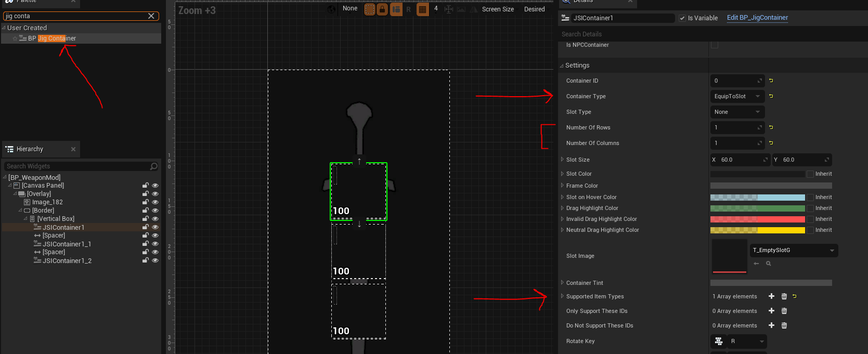Select first Spacer in hierarchy

tap(54, 235)
